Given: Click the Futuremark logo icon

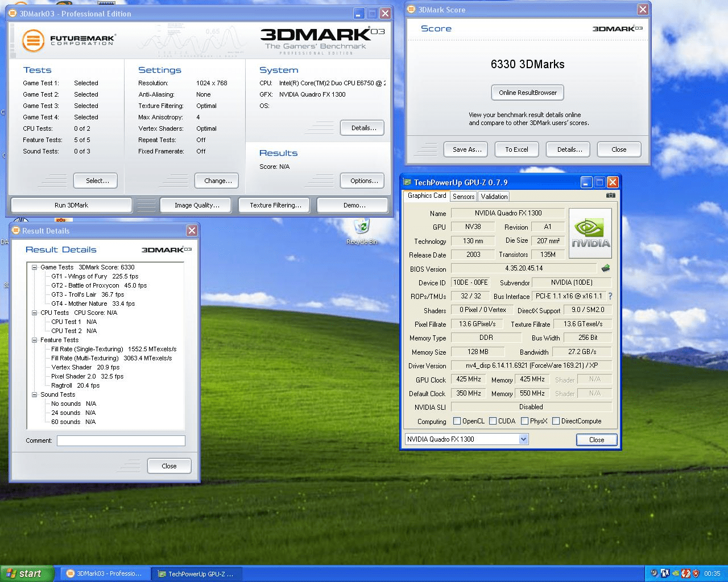Looking at the screenshot, I should (33, 40).
